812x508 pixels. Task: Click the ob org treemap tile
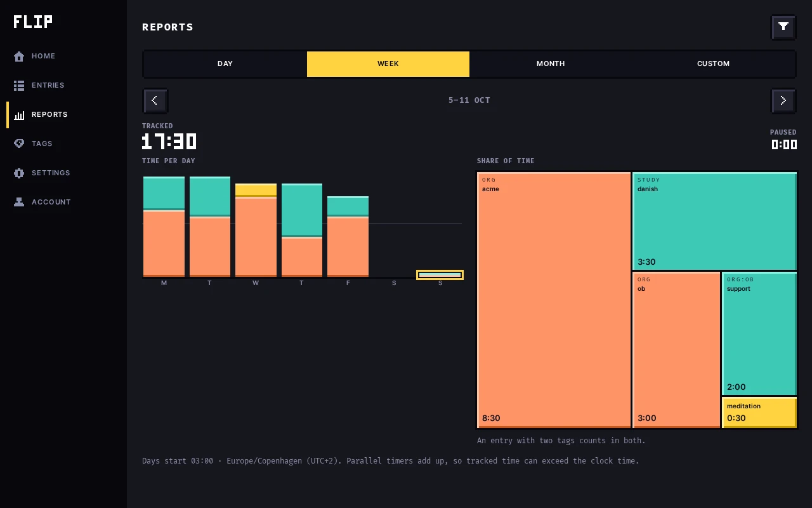[x=676, y=350]
